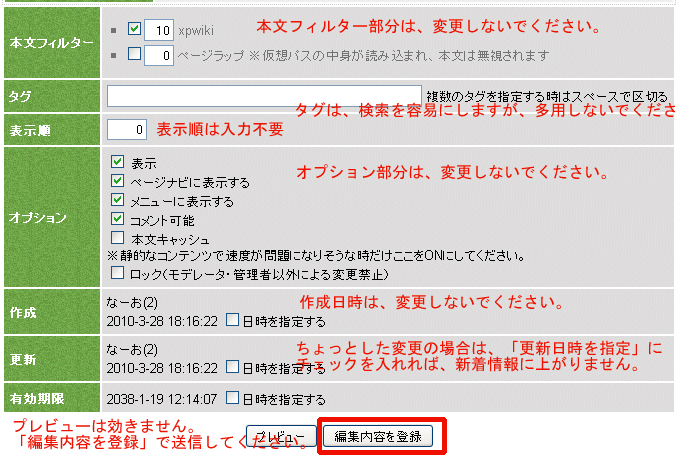Check the ロック checkbox
Image resolution: width=680 pixels, height=456 pixels.
(x=118, y=273)
